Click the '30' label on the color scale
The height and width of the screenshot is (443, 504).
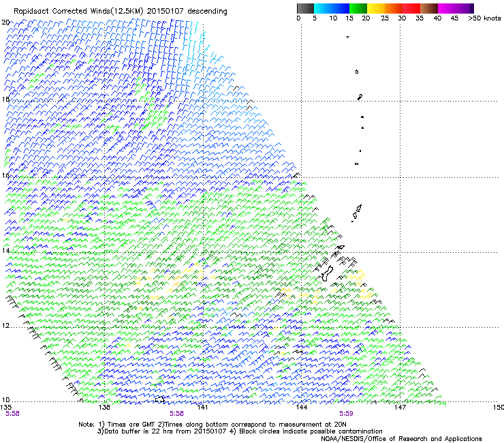coord(402,18)
